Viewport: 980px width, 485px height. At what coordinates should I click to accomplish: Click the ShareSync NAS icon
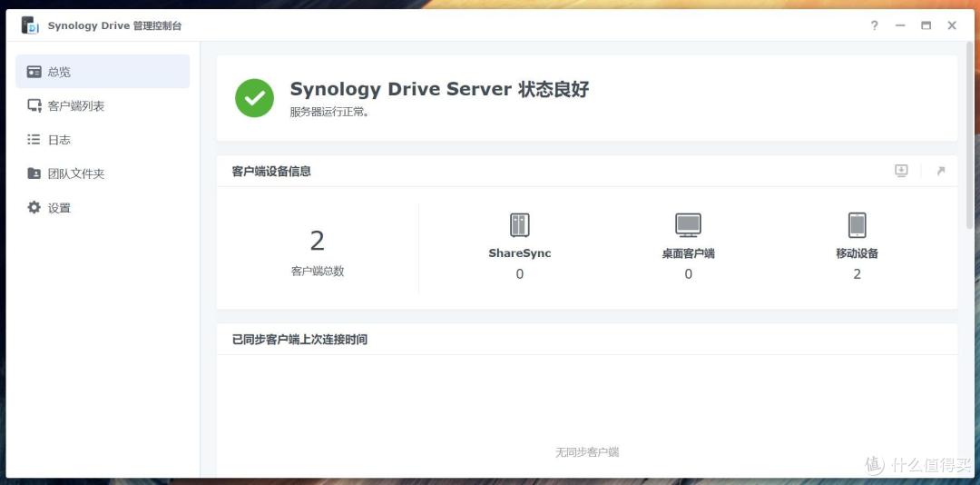click(519, 224)
